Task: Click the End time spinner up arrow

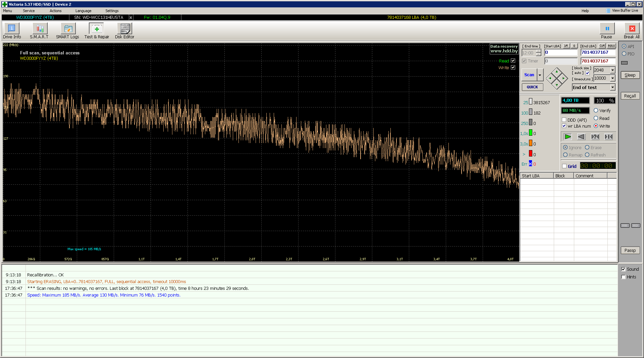Action: [x=538, y=51]
